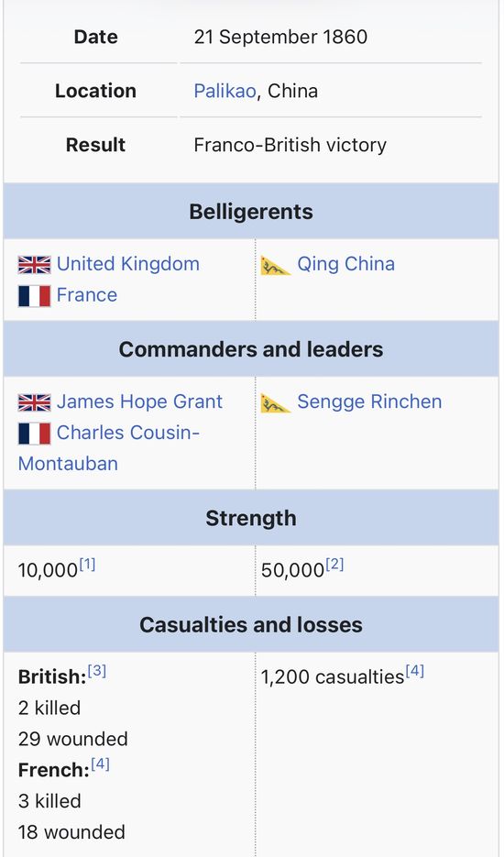Image resolution: width=504 pixels, height=857 pixels.
Task: Click the Qing flag beside Qing China
Action: click(276, 265)
